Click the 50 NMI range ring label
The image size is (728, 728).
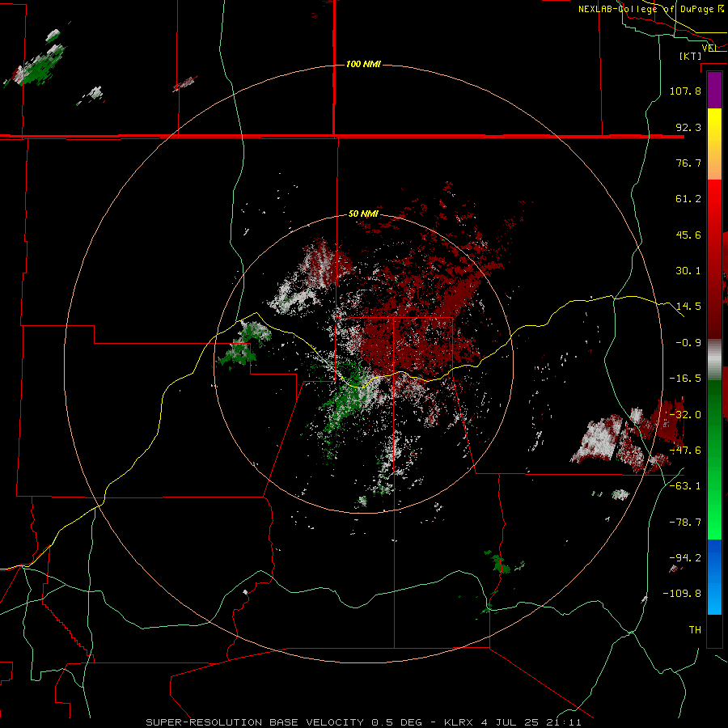(363, 214)
